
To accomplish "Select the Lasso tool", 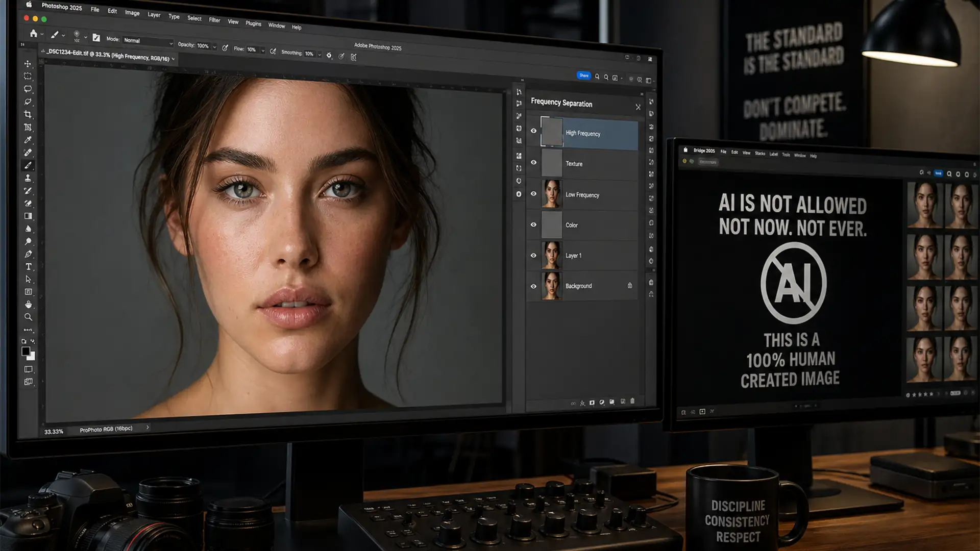I will click(x=28, y=89).
